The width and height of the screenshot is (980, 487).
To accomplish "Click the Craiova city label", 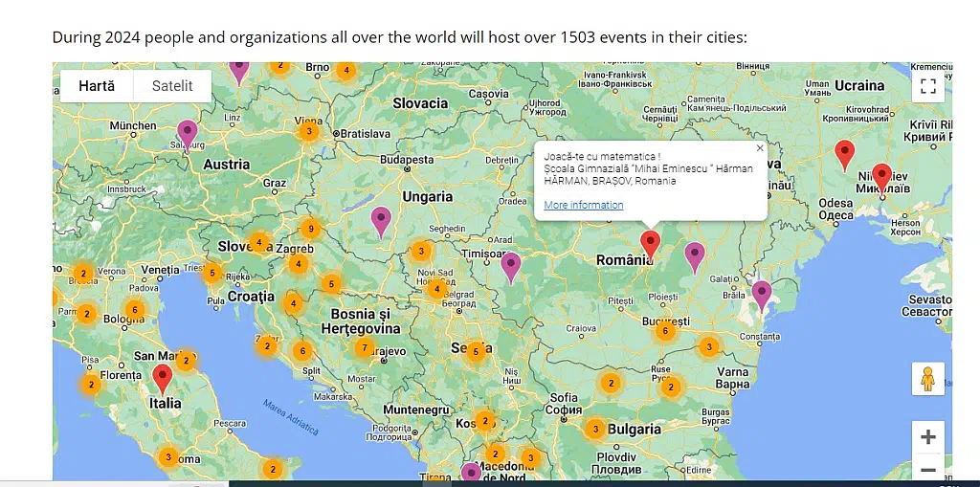I will 581,327.
